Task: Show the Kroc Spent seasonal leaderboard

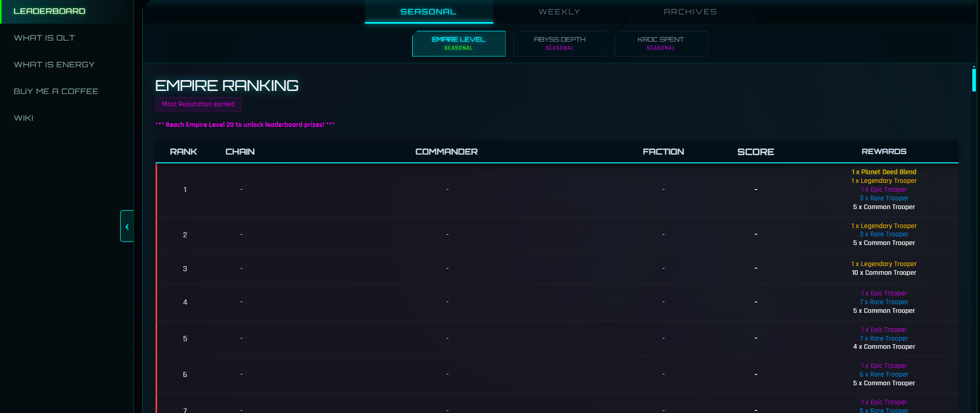Action: click(661, 43)
